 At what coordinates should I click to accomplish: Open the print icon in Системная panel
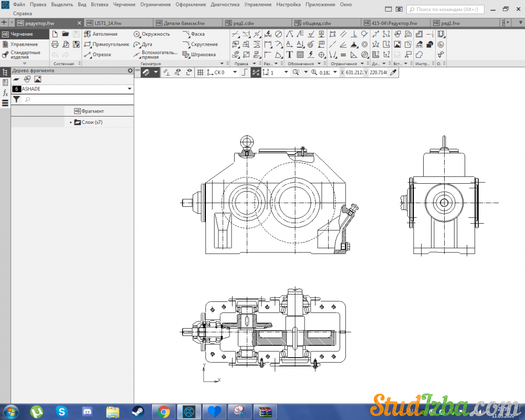coord(55,45)
